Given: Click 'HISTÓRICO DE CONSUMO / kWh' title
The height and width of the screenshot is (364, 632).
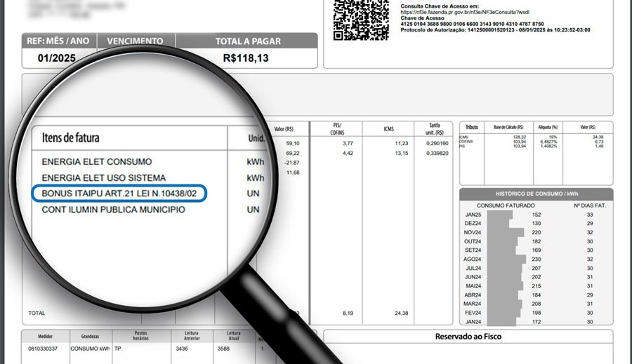Looking at the screenshot, I should click(x=537, y=194).
